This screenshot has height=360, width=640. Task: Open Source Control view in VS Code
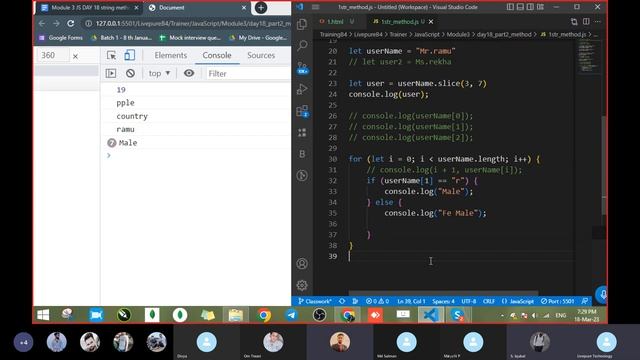(302, 68)
